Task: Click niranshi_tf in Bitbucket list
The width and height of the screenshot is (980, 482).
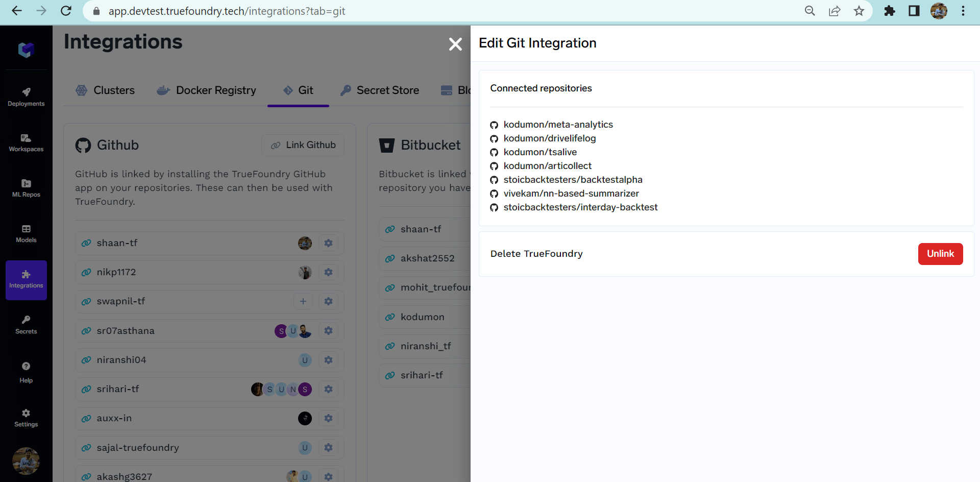Action: tap(426, 346)
